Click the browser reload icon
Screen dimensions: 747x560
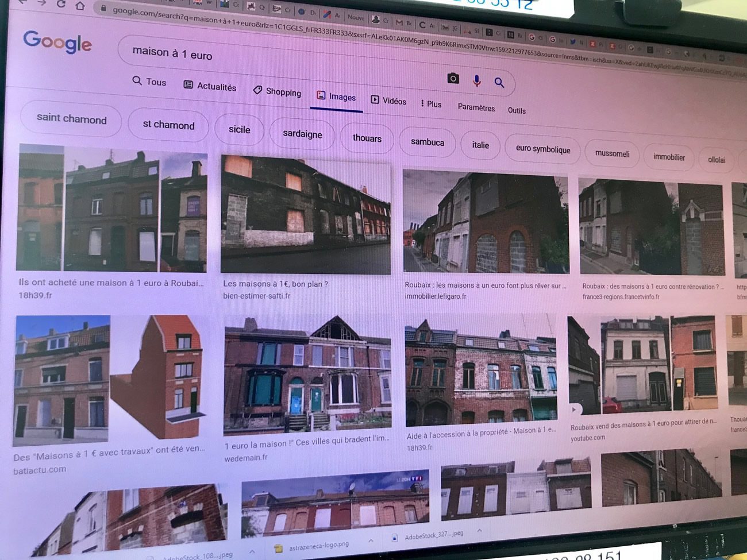(x=61, y=4)
